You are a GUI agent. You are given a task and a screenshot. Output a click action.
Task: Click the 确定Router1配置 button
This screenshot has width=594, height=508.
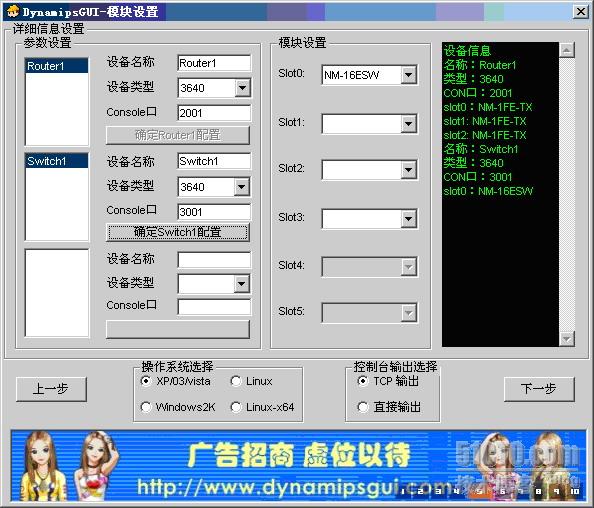(178, 135)
